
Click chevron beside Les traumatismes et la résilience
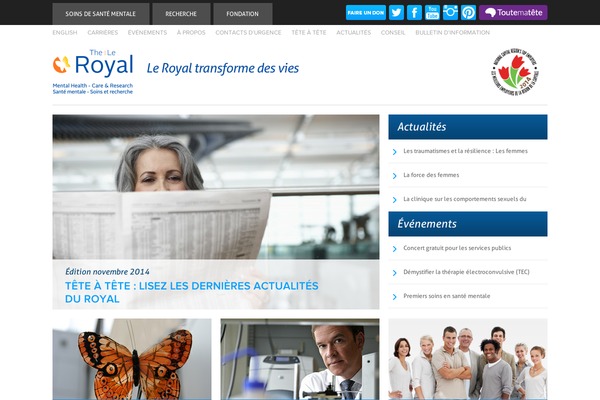click(395, 152)
